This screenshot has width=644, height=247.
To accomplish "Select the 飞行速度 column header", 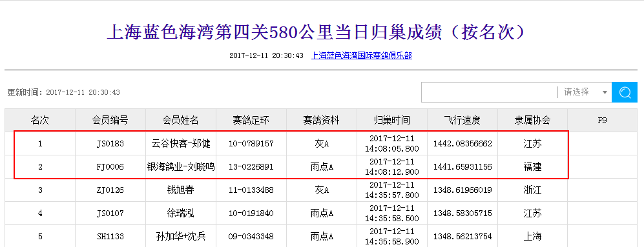I will (x=462, y=120).
